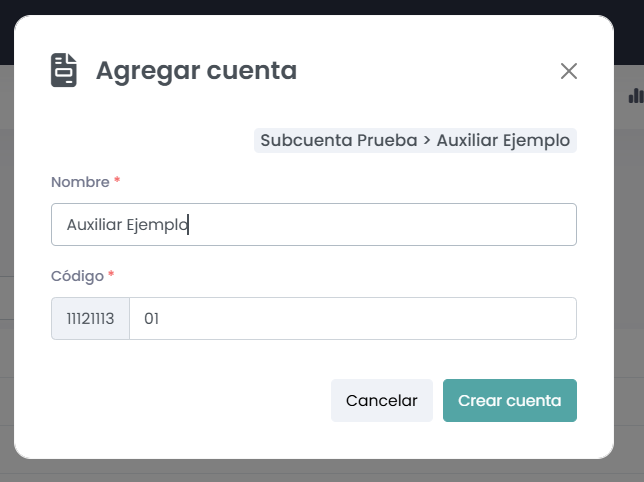Click the red asterisk next to Nombre

[117, 182]
